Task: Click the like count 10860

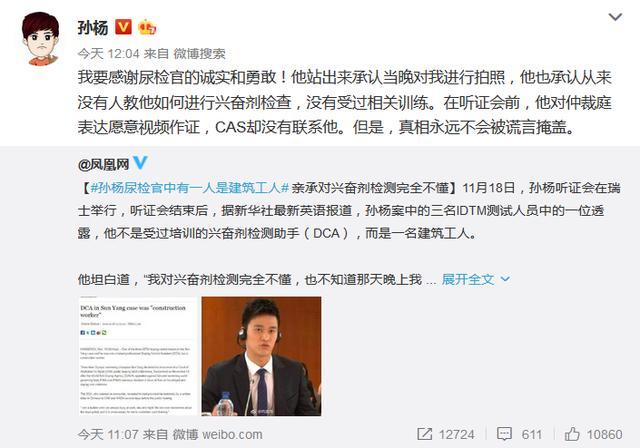Action: point(604,434)
